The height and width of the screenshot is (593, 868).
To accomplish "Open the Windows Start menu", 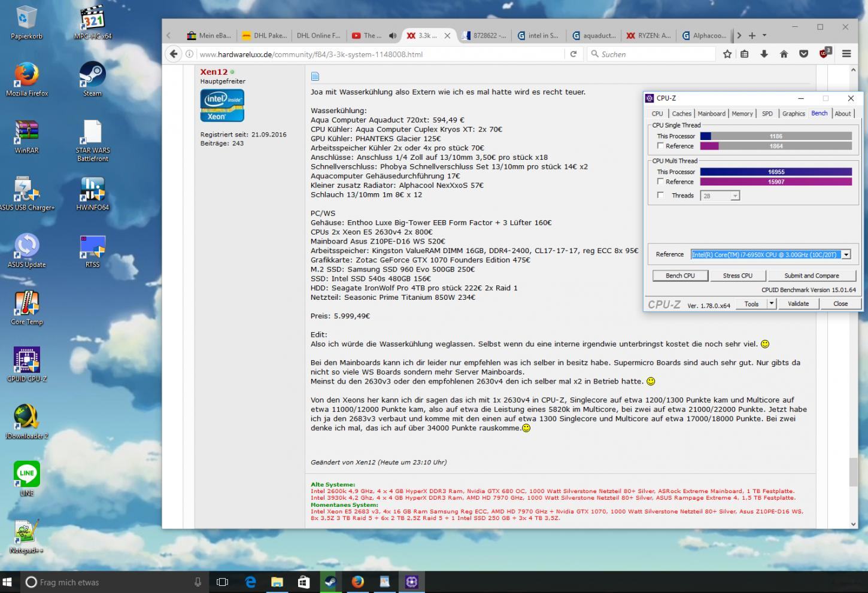I will (8, 582).
